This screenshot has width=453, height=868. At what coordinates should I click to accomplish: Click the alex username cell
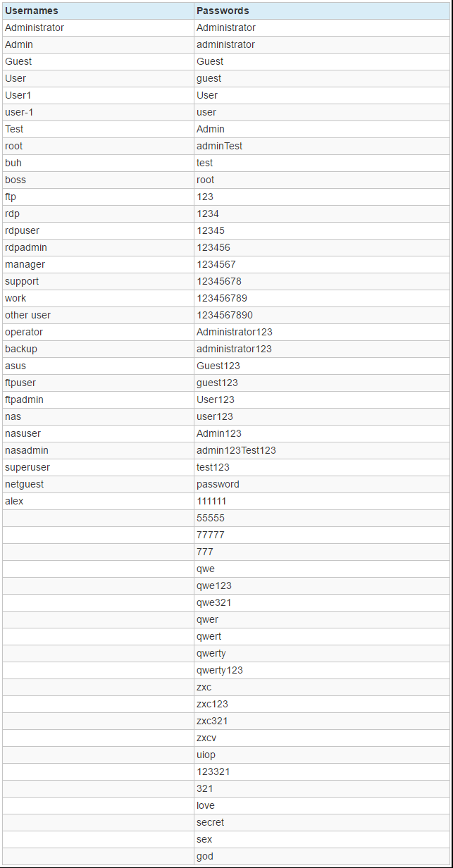pos(14,501)
